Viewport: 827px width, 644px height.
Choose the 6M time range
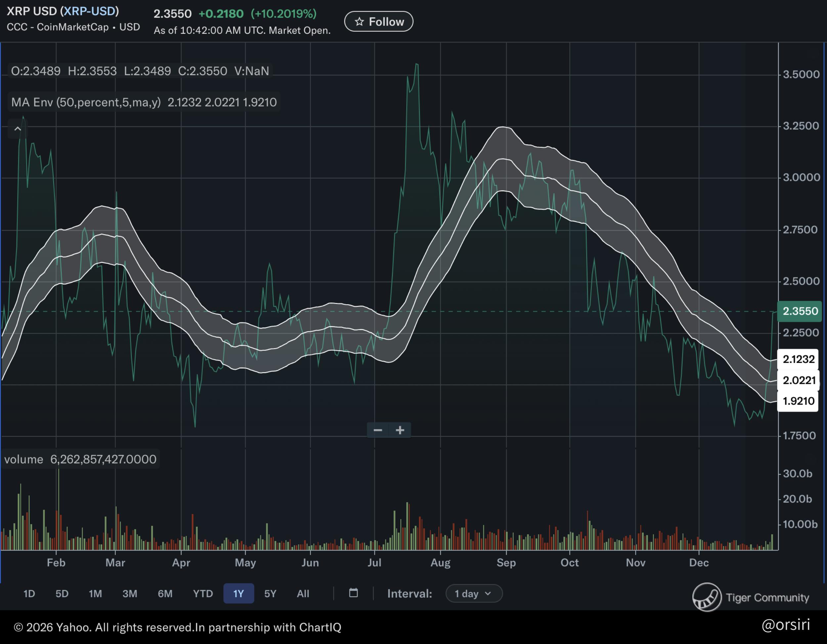point(165,593)
